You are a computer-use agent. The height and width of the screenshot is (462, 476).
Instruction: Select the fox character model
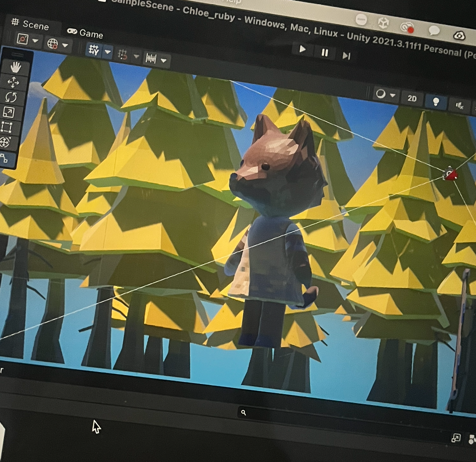275,231
